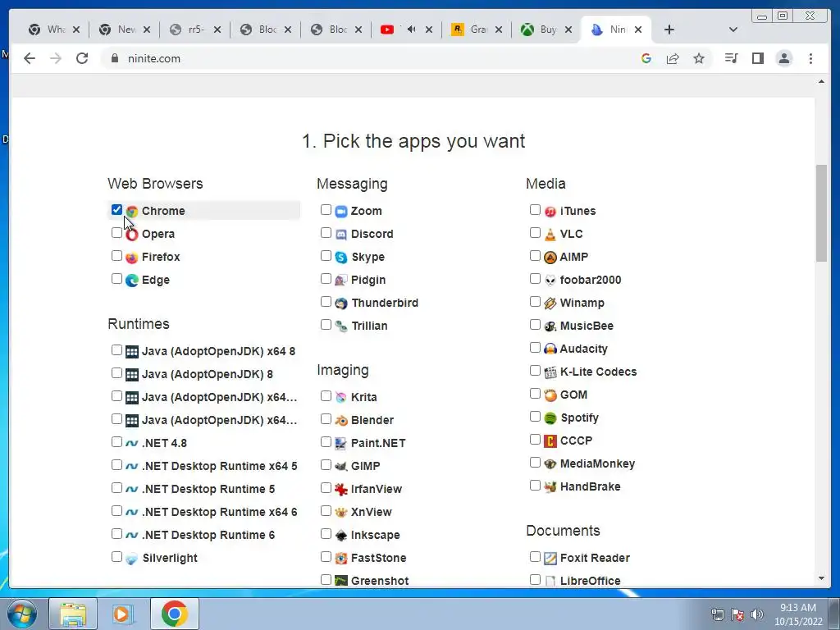Click the scrollbar down arrow
This screenshot has height=630, width=840.
(821, 578)
